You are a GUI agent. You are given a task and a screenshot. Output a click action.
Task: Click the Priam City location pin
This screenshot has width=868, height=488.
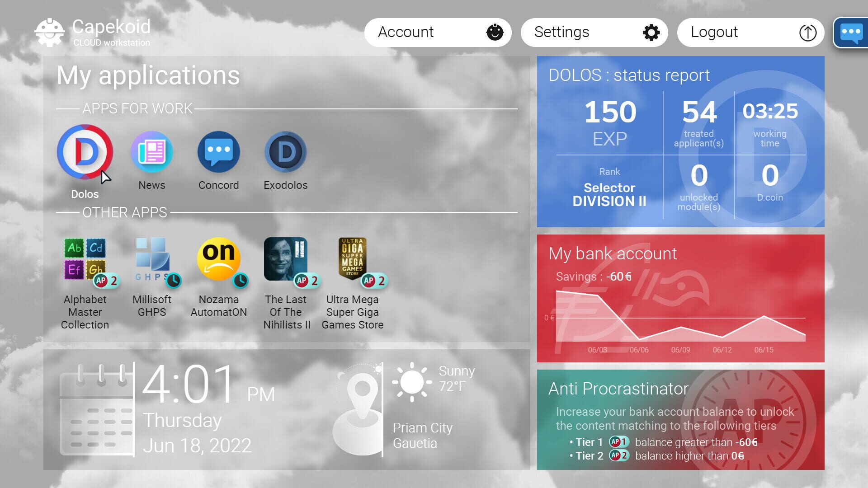(360, 397)
